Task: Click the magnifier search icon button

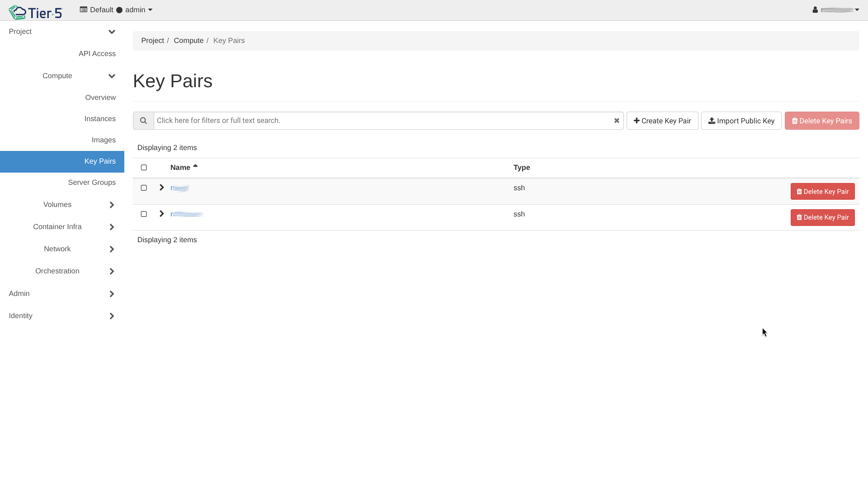Action: click(x=143, y=121)
